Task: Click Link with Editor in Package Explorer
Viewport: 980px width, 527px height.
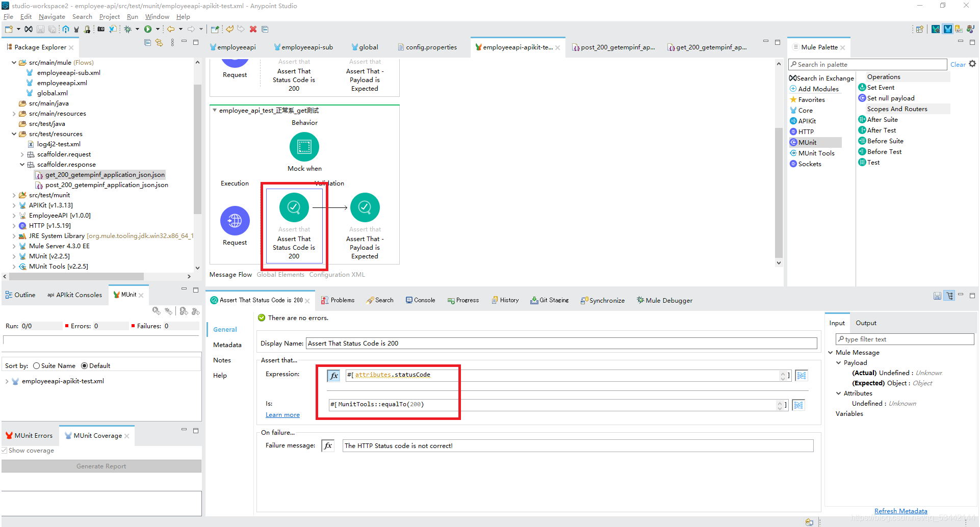Action: click(159, 43)
